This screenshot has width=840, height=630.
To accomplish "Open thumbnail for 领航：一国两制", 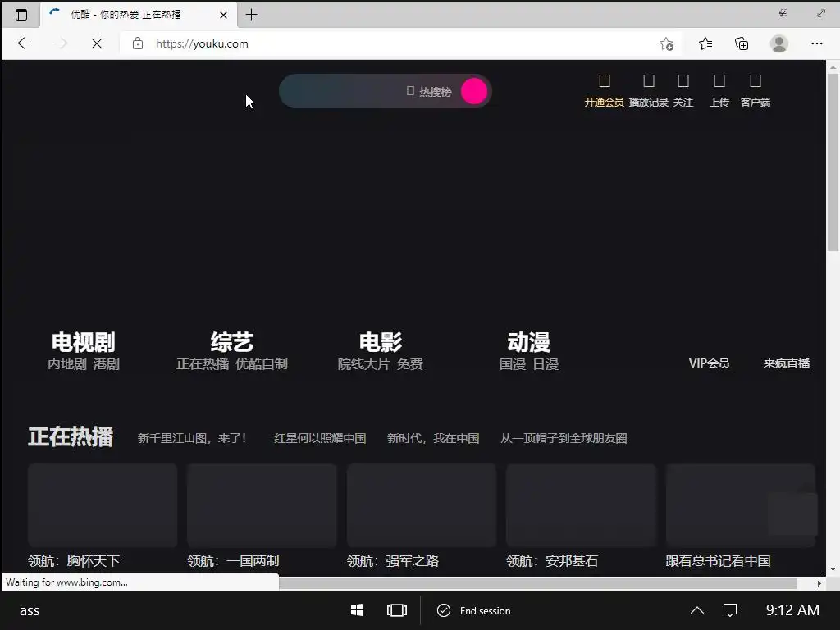I will point(262,505).
